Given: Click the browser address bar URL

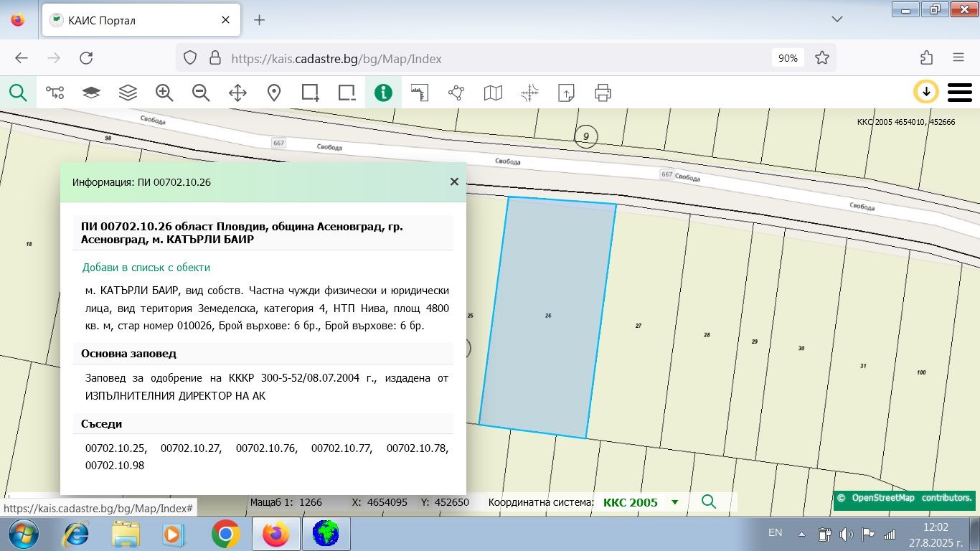Looking at the screenshot, I should click(x=473, y=59).
